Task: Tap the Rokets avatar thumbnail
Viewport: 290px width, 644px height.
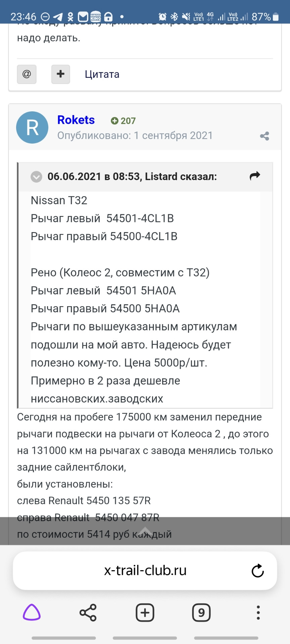Action: pyautogui.click(x=32, y=127)
